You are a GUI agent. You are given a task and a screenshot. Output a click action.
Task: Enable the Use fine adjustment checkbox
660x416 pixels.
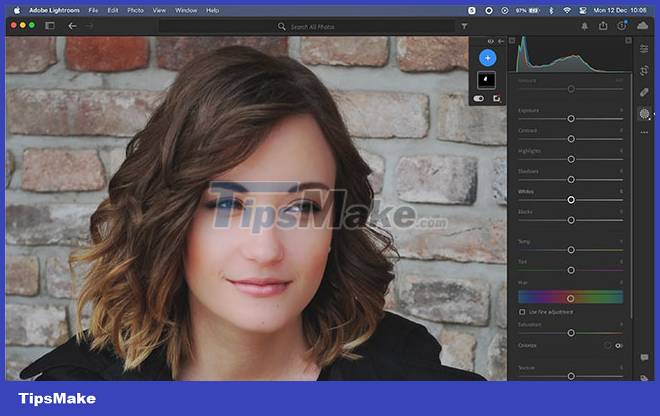pos(522,312)
